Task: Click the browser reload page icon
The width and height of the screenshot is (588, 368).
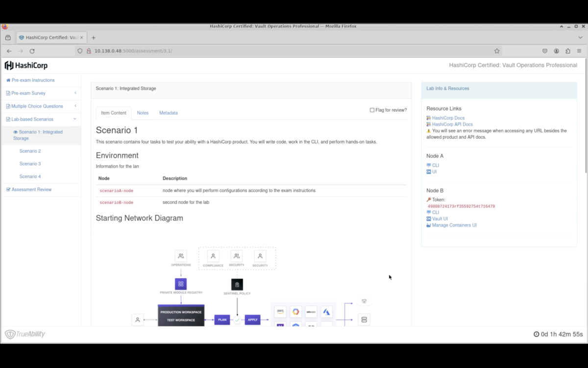Action: point(32,51)
